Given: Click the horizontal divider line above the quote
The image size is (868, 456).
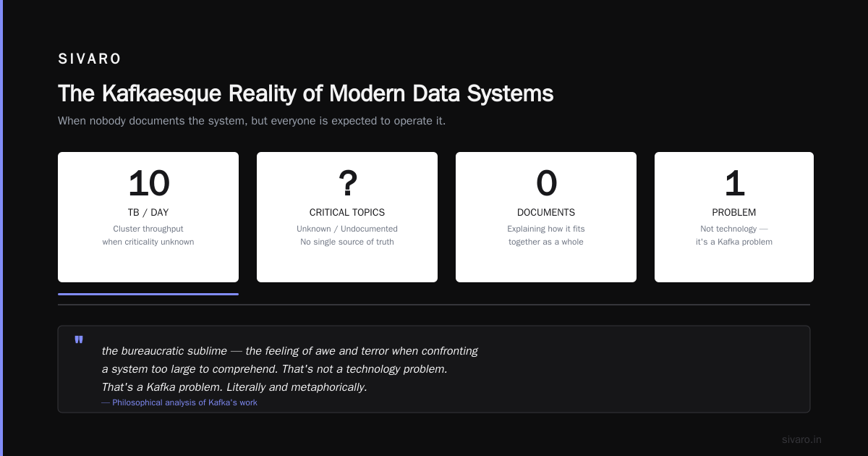Looking at the screenshot, I should point(434,305).
